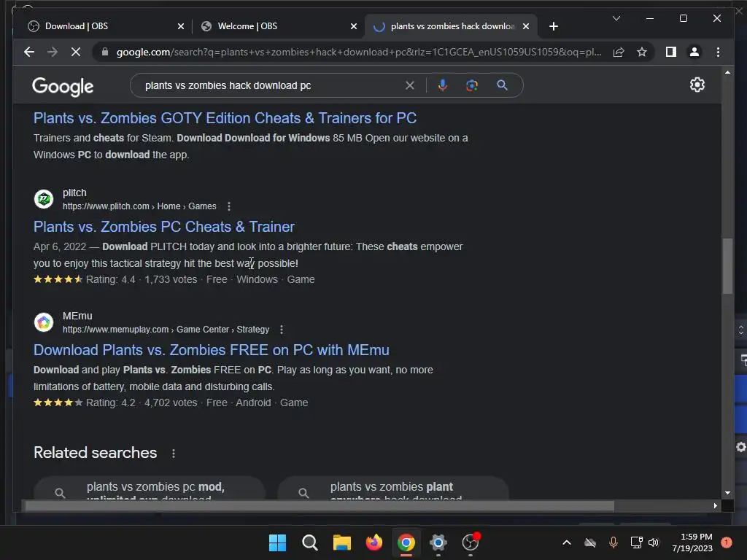Image resolution: width=747 pixels, height=560 pixels.
Task: Stop loading the page
Action: [x=76, y=52]
